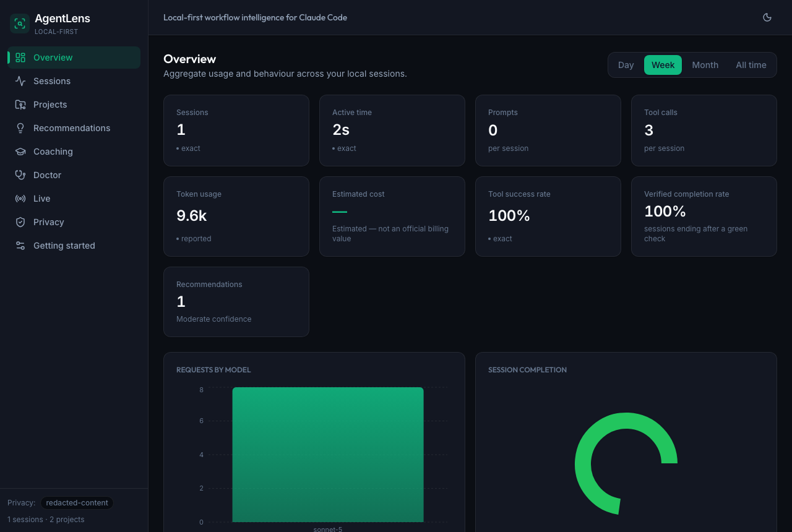This screenshot has width=792, height=532.
Task: Open Getting started guide
Action: point(74,246)
